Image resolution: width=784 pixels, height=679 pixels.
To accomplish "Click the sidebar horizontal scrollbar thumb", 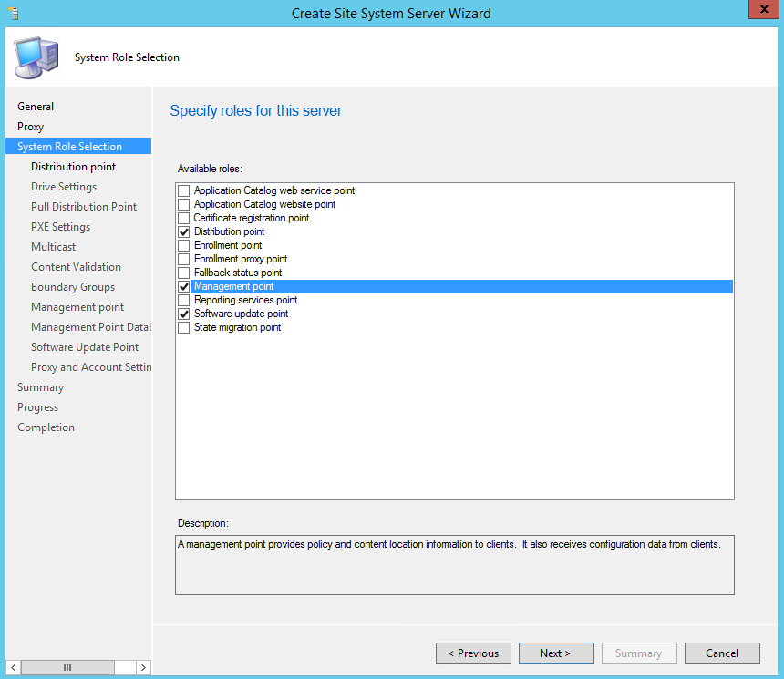I will [x=67, y=667].
